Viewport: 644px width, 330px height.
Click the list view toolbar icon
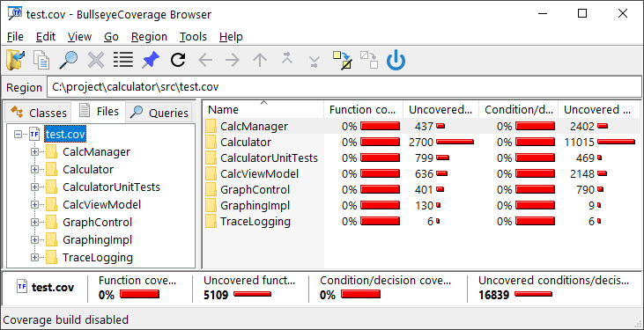(x=123, y=60)
